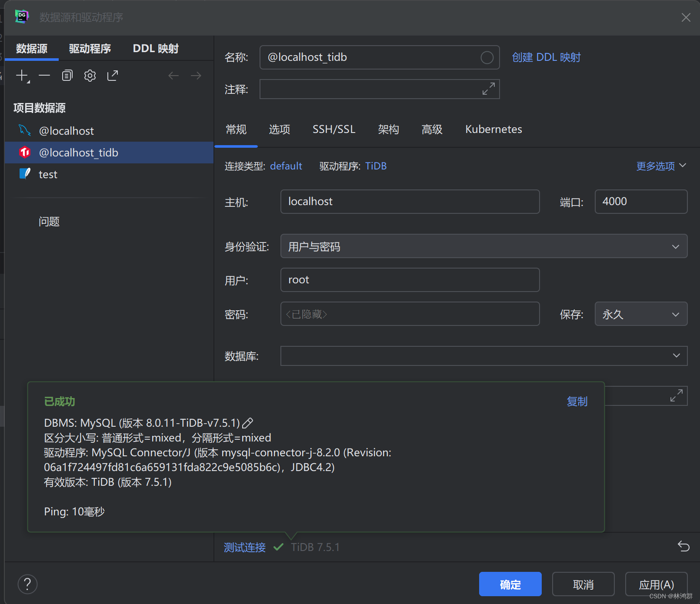Select the test data source

109,174
